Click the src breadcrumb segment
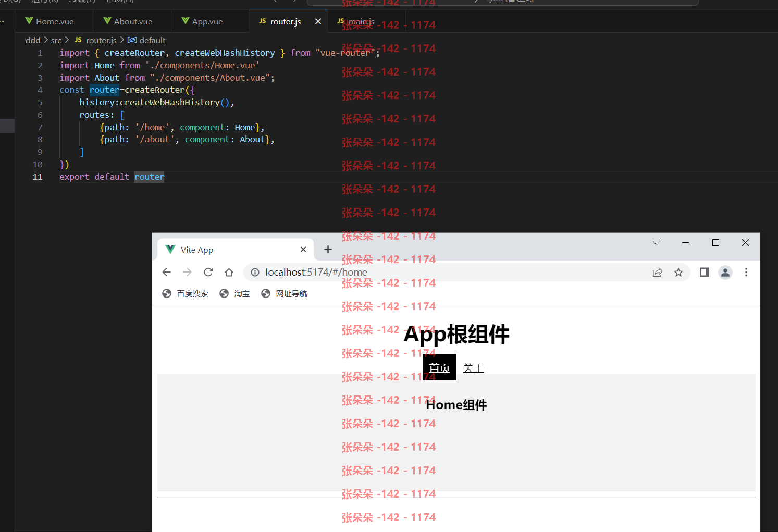This screenshot has height=532, width=778. click(56, 40)
